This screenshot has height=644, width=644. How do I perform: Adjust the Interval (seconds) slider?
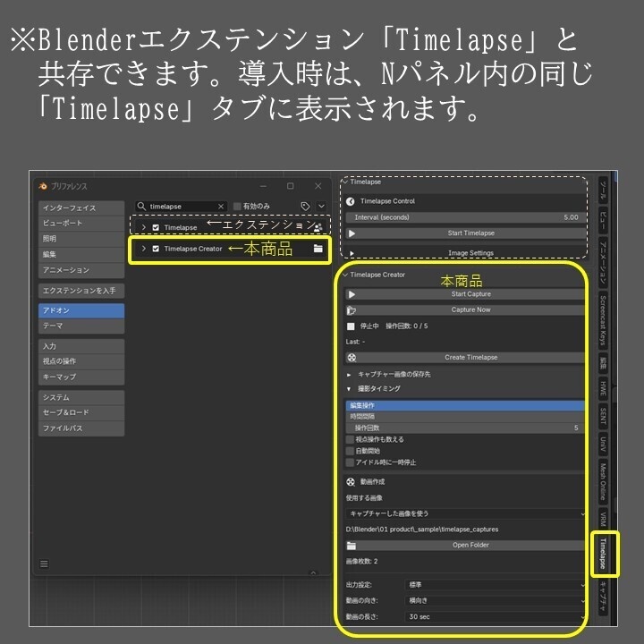click(x=465, y=217)
